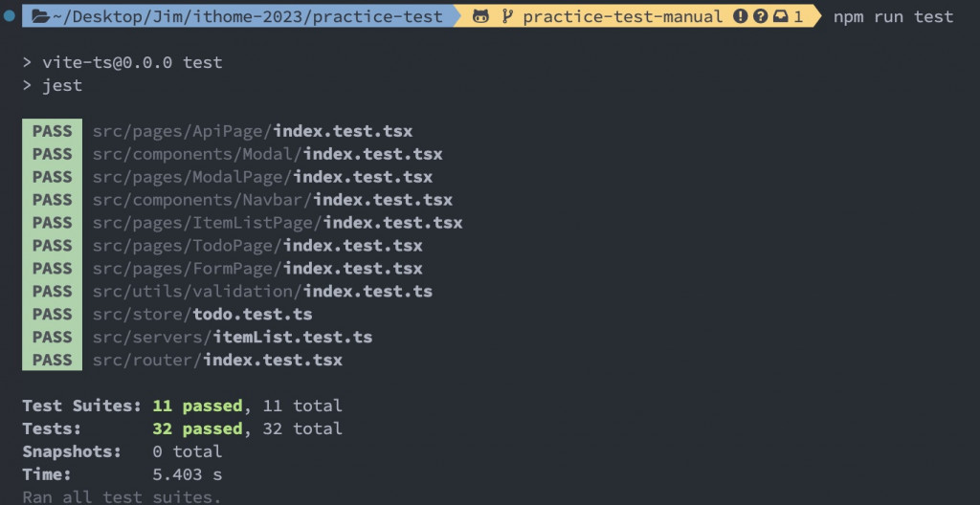
Task: Click the stash inbox icon
Action: pos(780,16)
